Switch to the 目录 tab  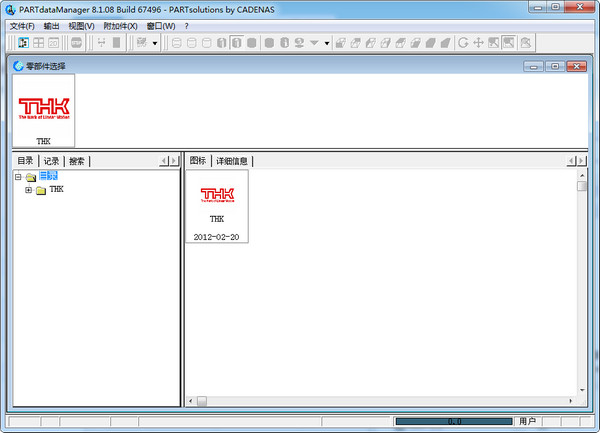pyautogui.click(x=25, y=161)
